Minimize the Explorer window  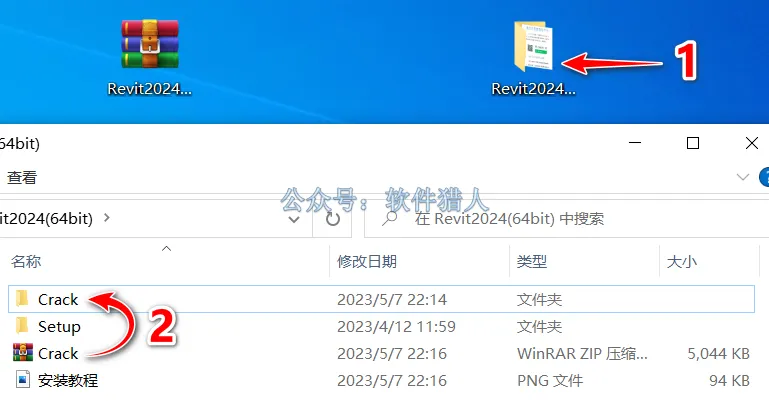coord(635,143)
